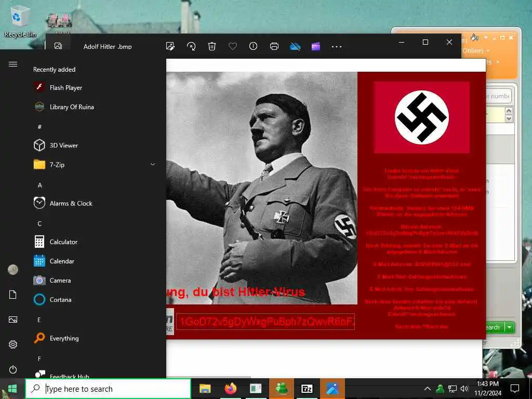Open the user account avatar in Start rail
The width and height of the screenshot is (532, 399).
coord(13,270)
